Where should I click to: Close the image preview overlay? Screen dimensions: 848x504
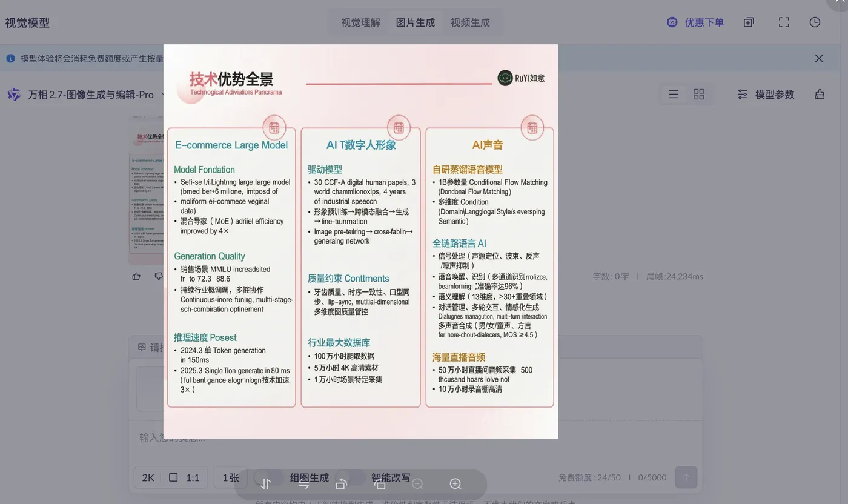point(840,3)
